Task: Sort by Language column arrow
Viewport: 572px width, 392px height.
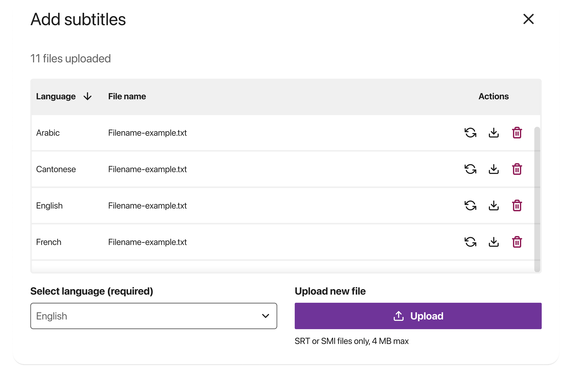Action: [87, 97]
